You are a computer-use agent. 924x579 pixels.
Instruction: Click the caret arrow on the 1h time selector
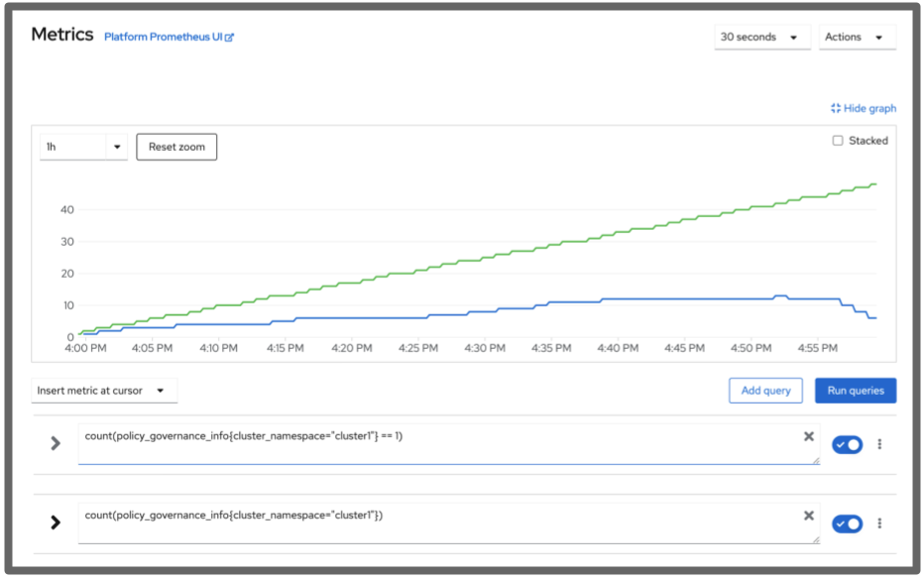coord(117,147)
